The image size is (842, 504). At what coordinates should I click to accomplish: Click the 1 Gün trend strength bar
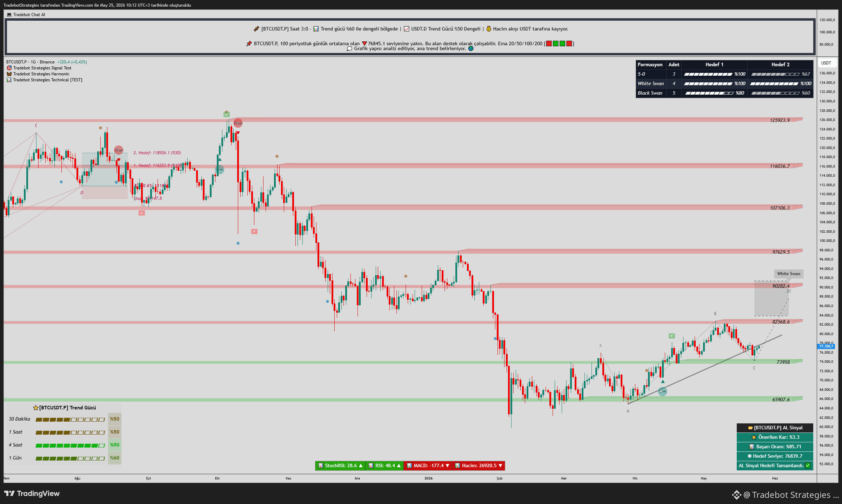(70, 458)
